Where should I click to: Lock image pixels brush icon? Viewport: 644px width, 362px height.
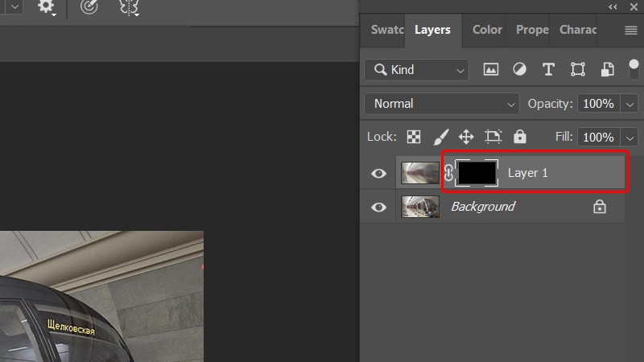click(x=440, y=137)
